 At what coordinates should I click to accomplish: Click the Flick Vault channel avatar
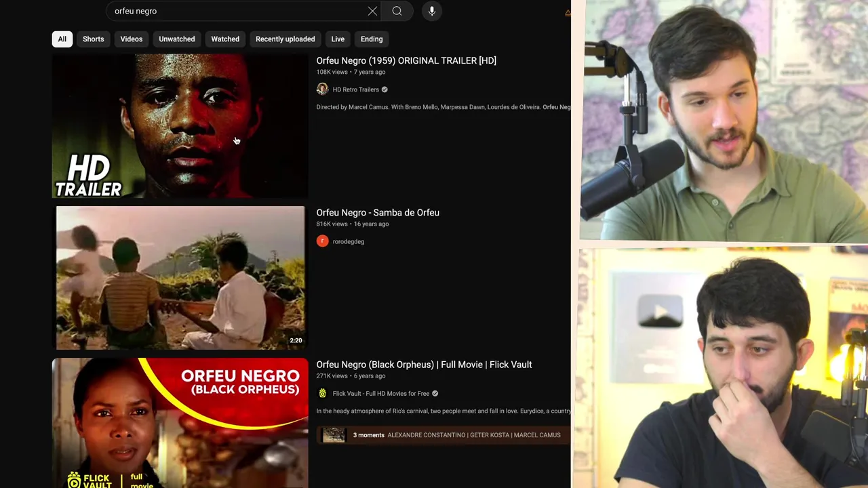322,393
